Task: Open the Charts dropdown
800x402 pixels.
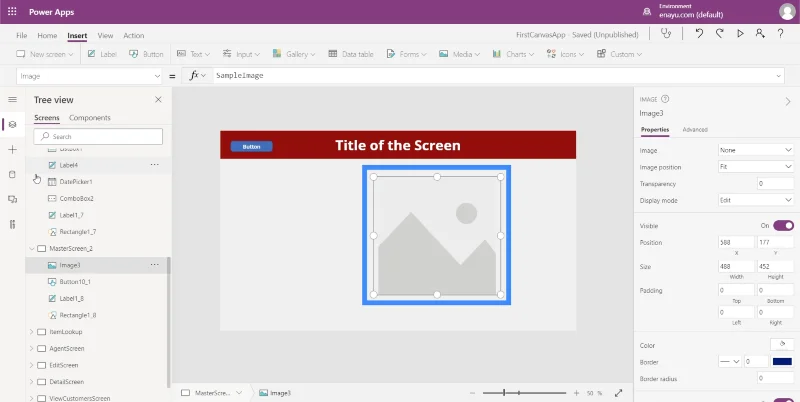Action: pyautogui.click(x=513, y=54)
